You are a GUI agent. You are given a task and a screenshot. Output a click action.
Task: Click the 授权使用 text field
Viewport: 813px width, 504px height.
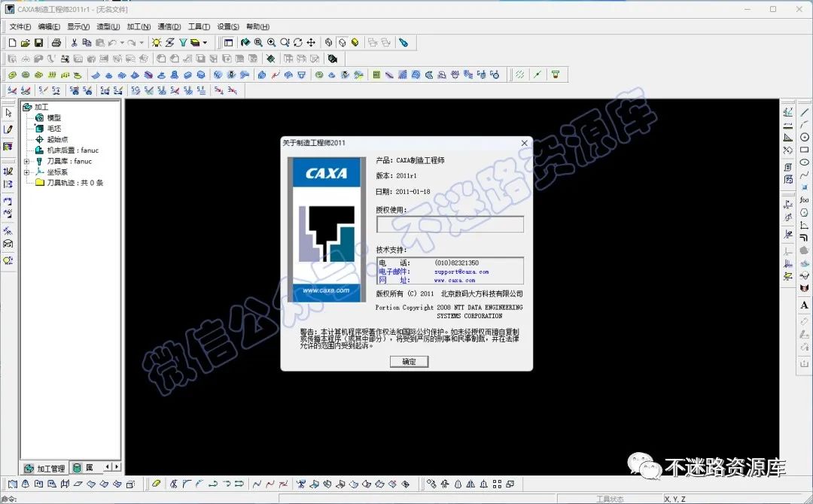[450, 224]
